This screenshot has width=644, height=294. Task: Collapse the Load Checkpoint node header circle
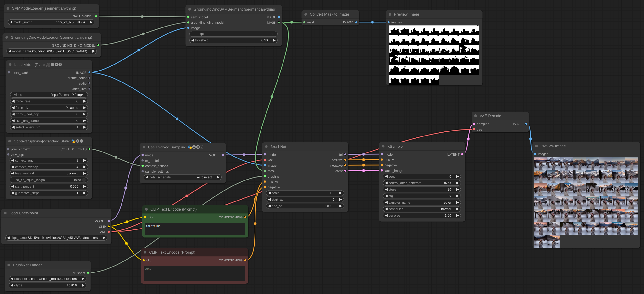pos(6,213)
